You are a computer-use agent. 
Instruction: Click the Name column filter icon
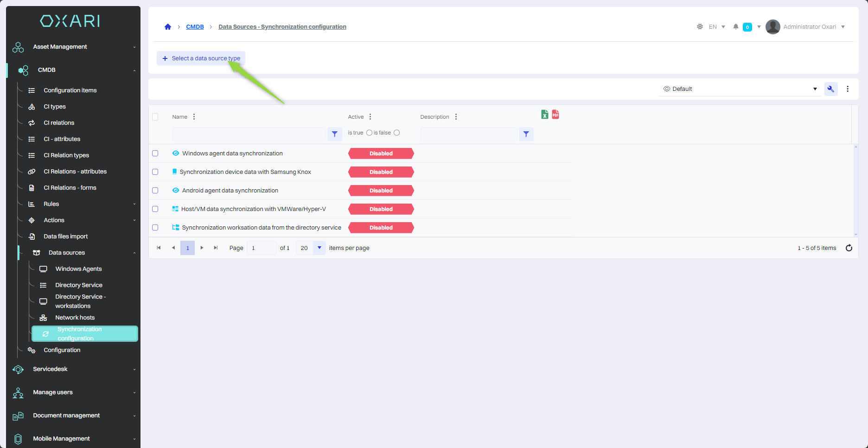pyautogui.click(x=334, y=134)
